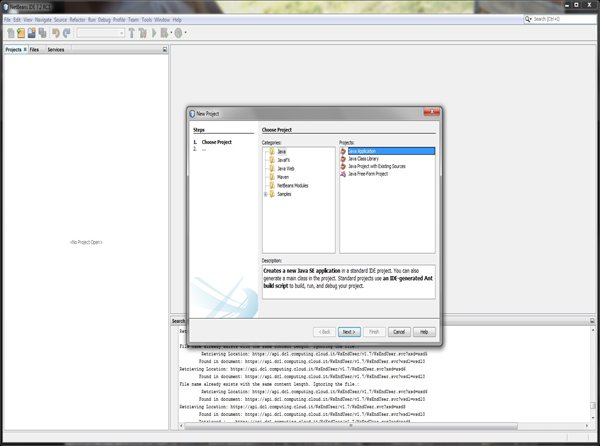The width and height of the screenshot is (600, 446).
Task: Click the quick search magnifier icon dropdown
Action: [x=528, y=19]
